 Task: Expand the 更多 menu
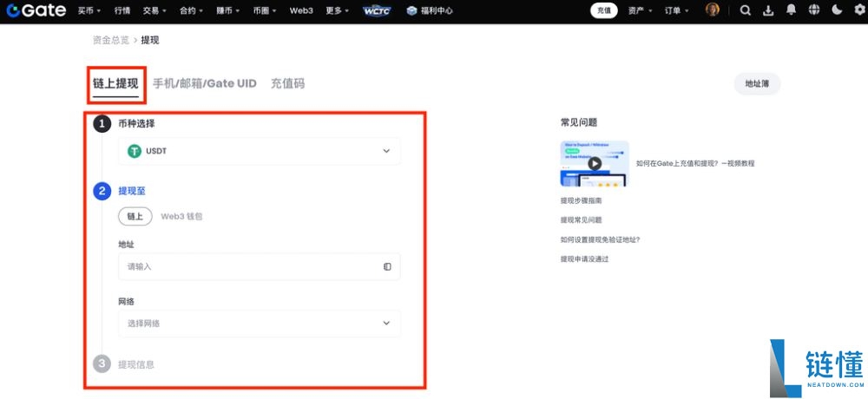[x=338, y=10]
